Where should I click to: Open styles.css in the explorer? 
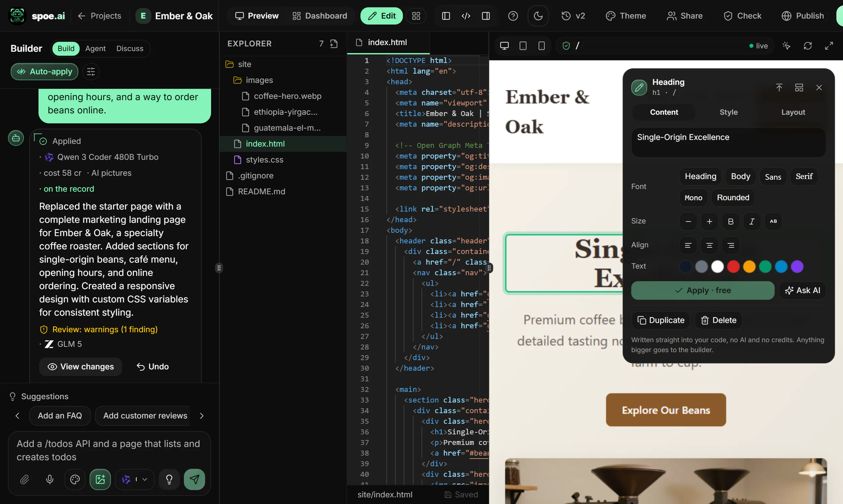click(x=282, y=159)
